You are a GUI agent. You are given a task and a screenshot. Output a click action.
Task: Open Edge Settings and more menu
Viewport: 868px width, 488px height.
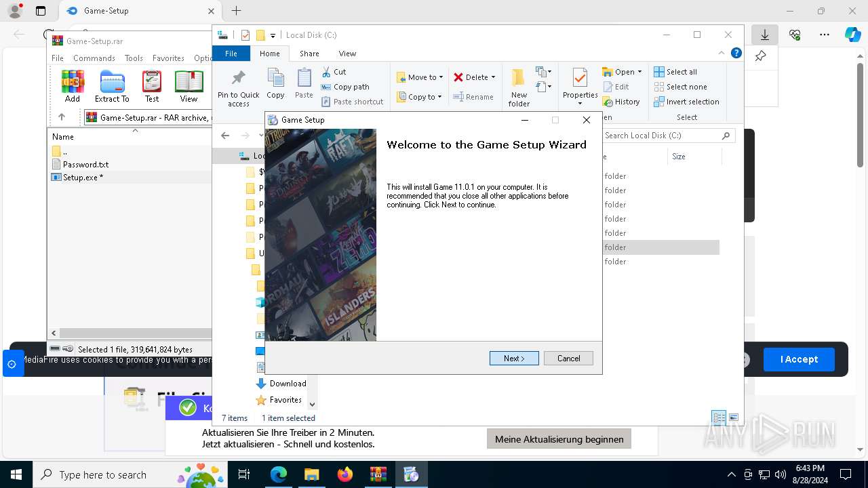(825, 35)
